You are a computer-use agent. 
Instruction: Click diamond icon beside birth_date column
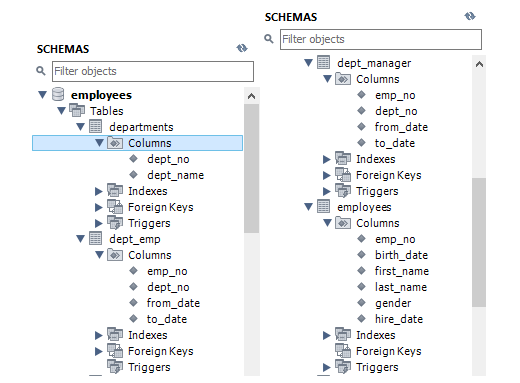tap(362, 254)
